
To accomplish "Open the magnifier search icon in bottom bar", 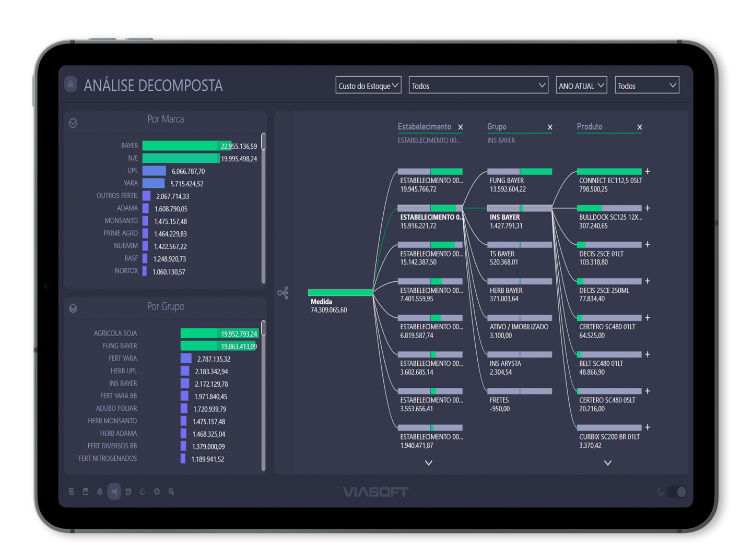I will (x=171, y=492).
